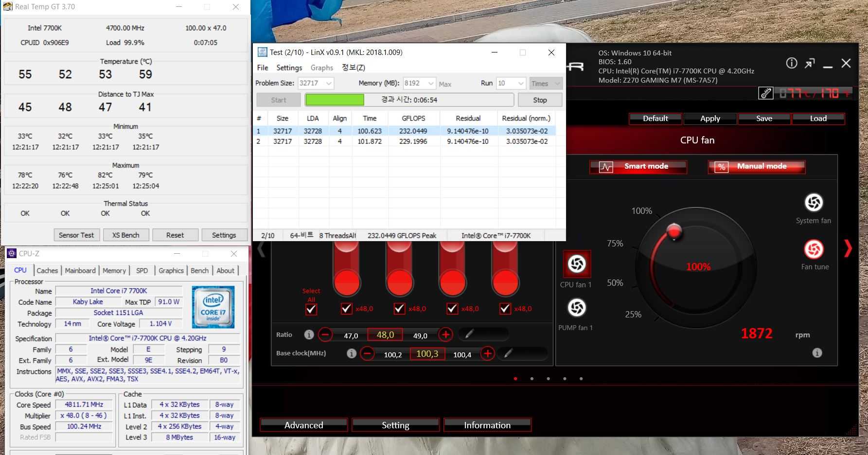This screenshot has height=455, width=868.
Task: Click the CPU fan speed dial knob
Action: (674, 231)
